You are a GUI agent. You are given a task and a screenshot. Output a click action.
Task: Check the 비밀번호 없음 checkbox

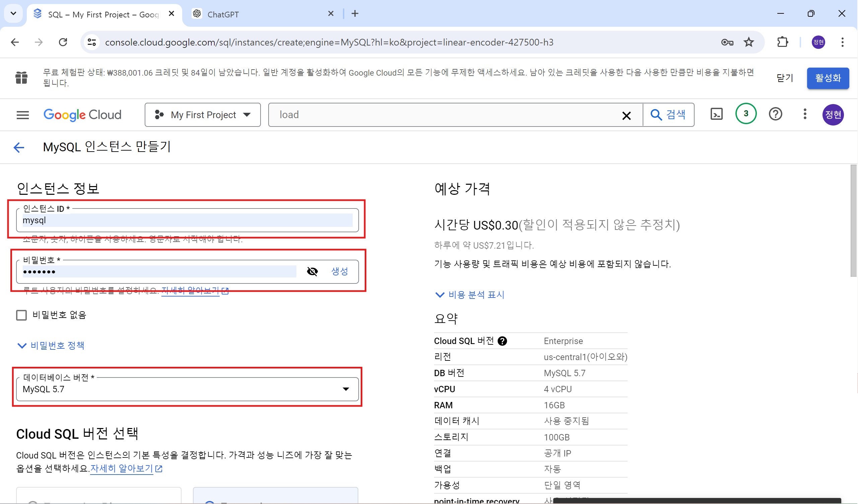pyautogui.click(x=21, y=315)
